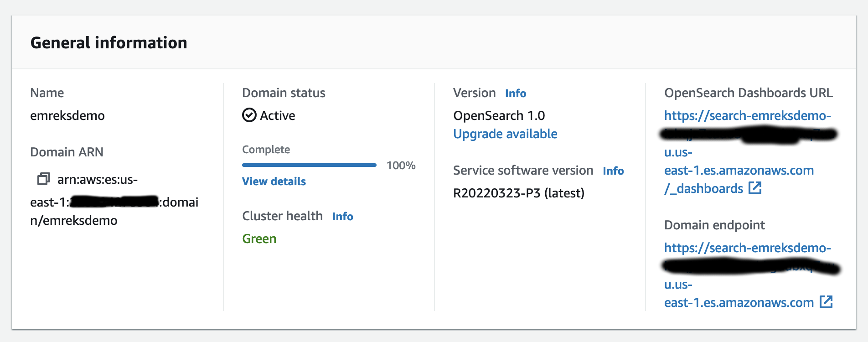Viewport: 868px width, 342px height.
Task: Click the arn:aws:es:us-east-1 ARN text
Action: click(x=114, y=200)
